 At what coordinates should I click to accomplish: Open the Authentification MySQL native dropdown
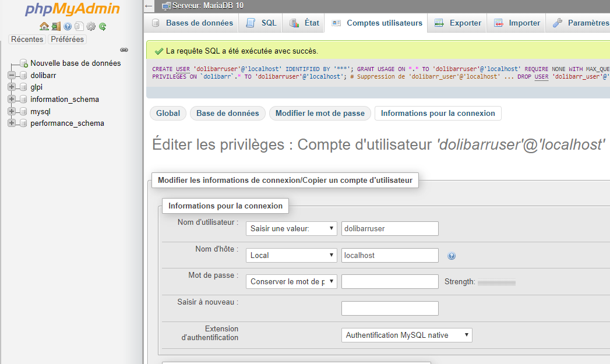point(406,335)
